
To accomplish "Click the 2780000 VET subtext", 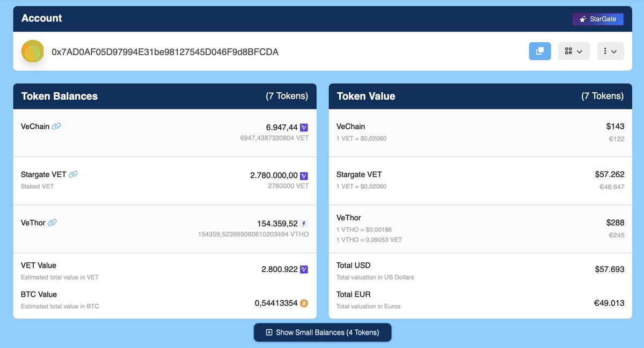I will [x=288, y=186].
